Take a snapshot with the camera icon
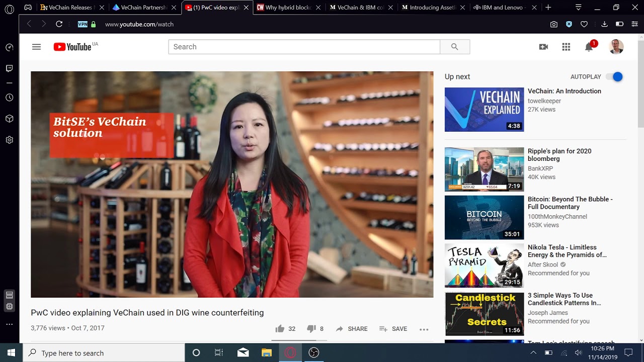The height and width of the screenshot is (362, 644). (553, 24)
